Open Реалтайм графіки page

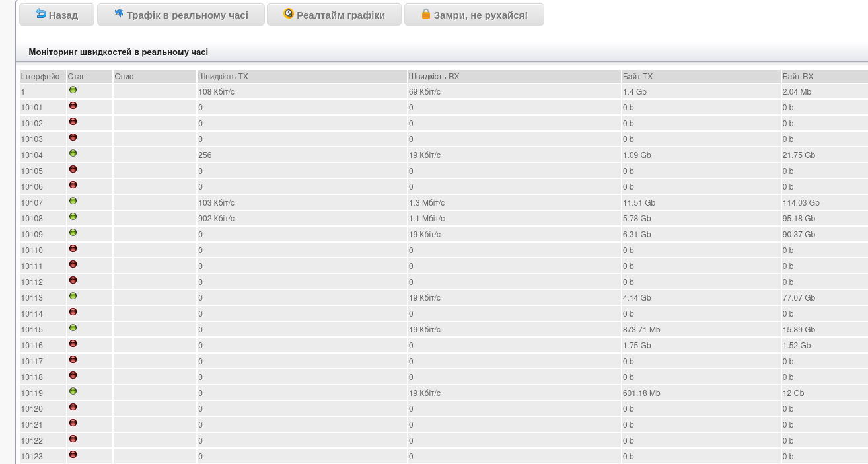coord(334,15)
